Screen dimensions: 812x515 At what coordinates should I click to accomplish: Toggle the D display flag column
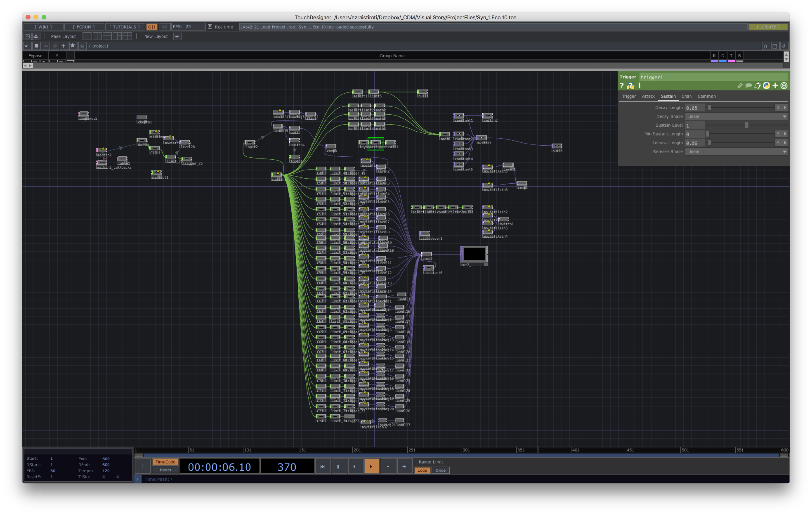723,56
